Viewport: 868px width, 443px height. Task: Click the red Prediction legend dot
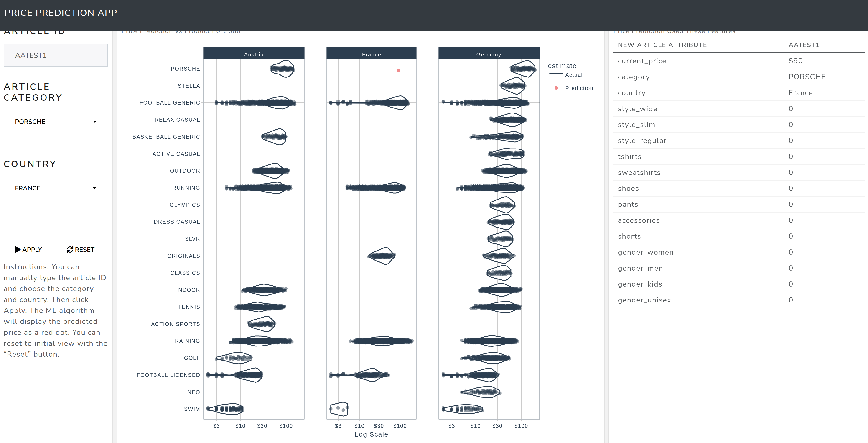[x=556, y=88]
